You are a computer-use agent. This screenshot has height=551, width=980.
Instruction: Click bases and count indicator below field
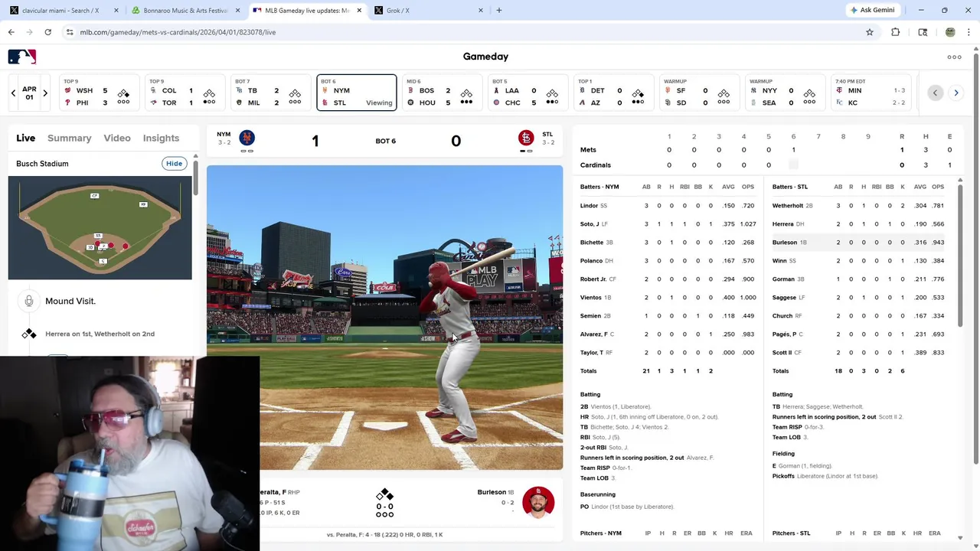[384, 503]
